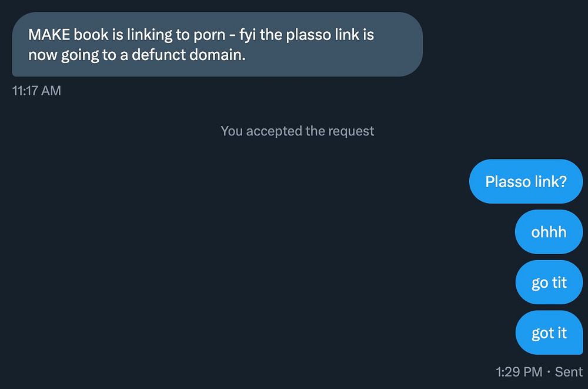Click the 11:17 AM timestamp
Viewport: 588px width, 389px height.
[36, 91]
